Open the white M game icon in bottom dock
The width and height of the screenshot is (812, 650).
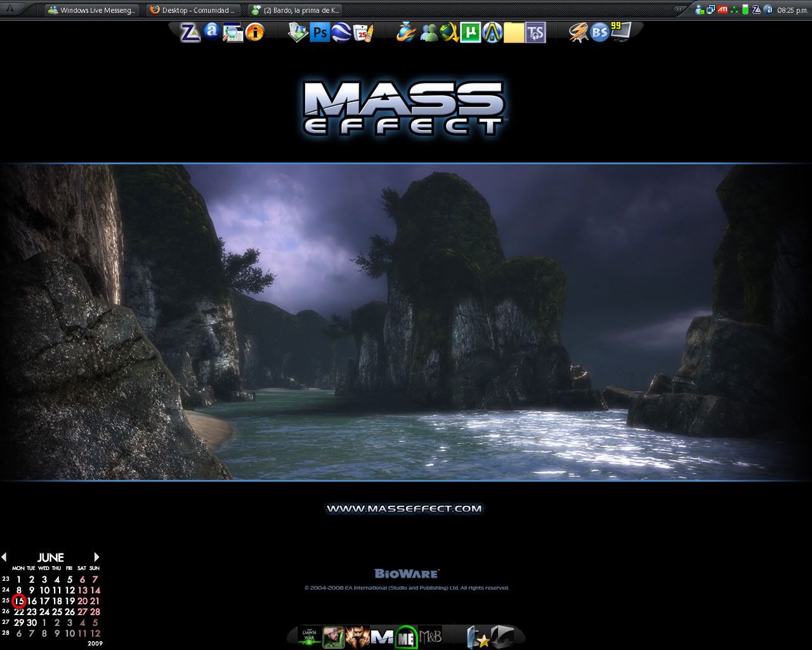pos(382,637)
